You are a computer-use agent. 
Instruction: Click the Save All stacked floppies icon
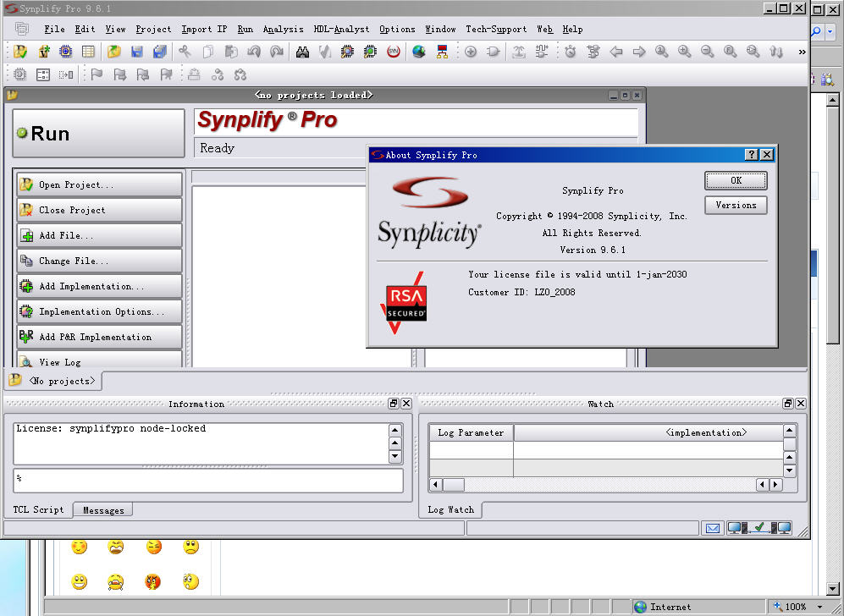point(160,52)
